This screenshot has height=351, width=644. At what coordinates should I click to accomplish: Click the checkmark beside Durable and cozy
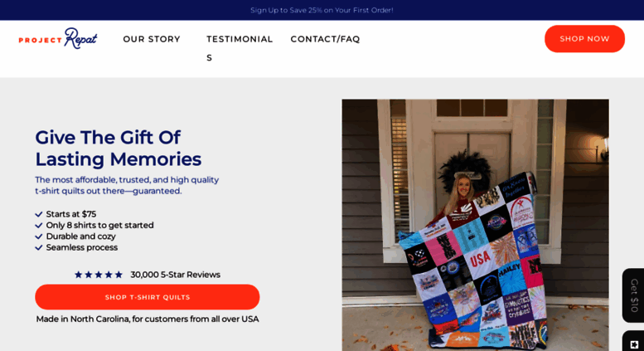coord(39,236)
